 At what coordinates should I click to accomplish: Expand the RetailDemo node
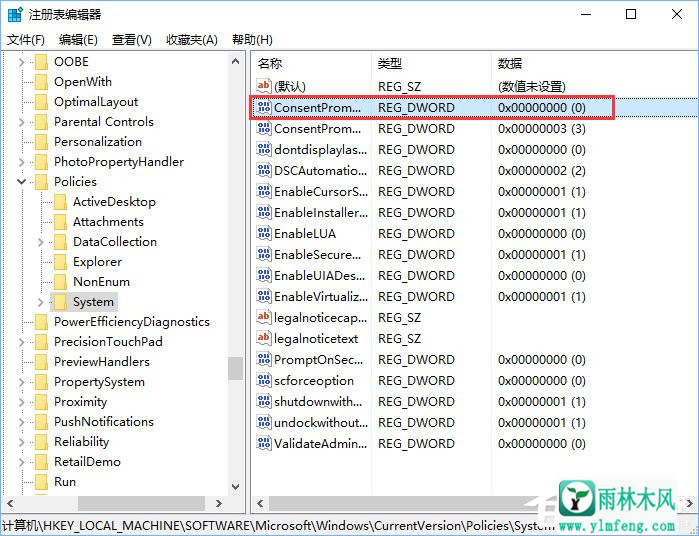click(21, 462)
